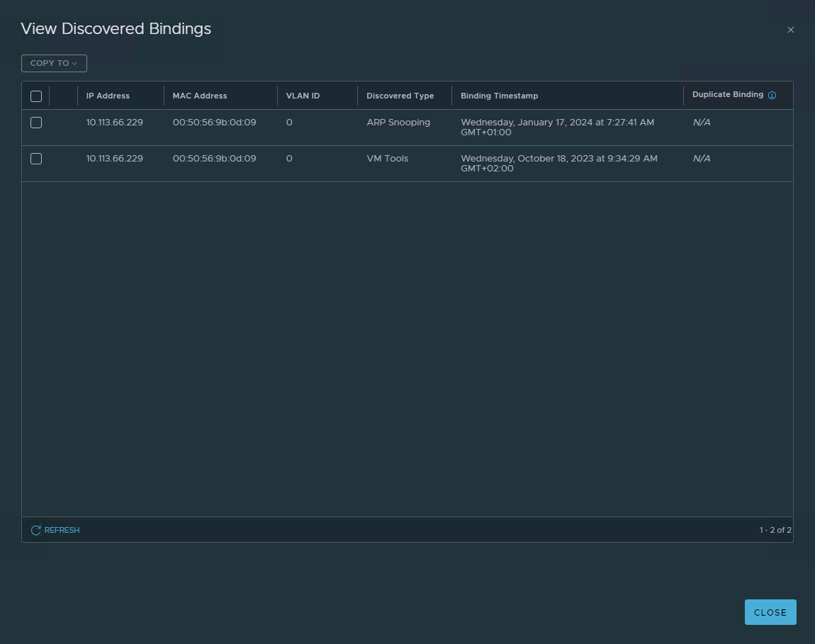
Task: Click VLAN ID 0 in VM Tools row
Action: pyautogui.click(x=289, y=159)
